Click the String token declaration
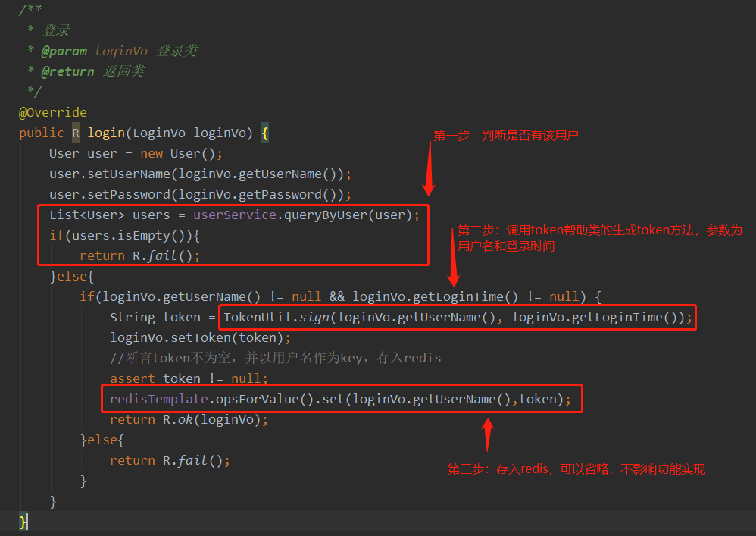The height and width of the screenshot is (536, 756). 155,318
